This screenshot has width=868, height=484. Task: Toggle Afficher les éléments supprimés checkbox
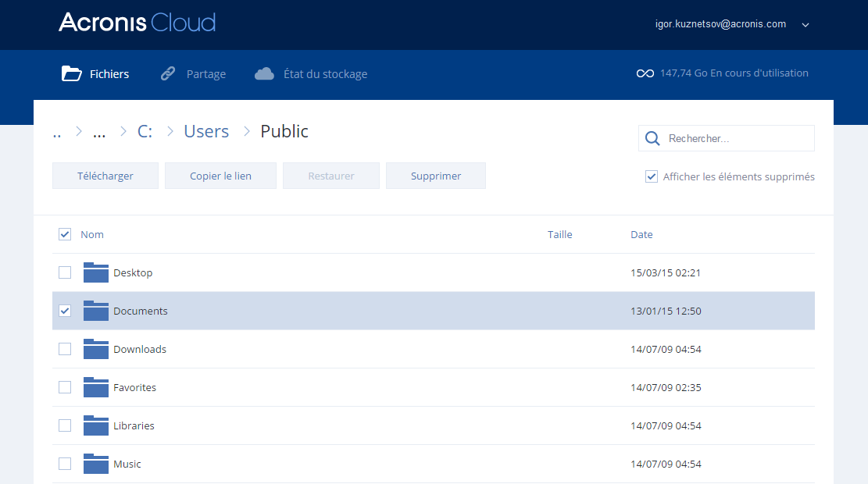tap(652, 176)
